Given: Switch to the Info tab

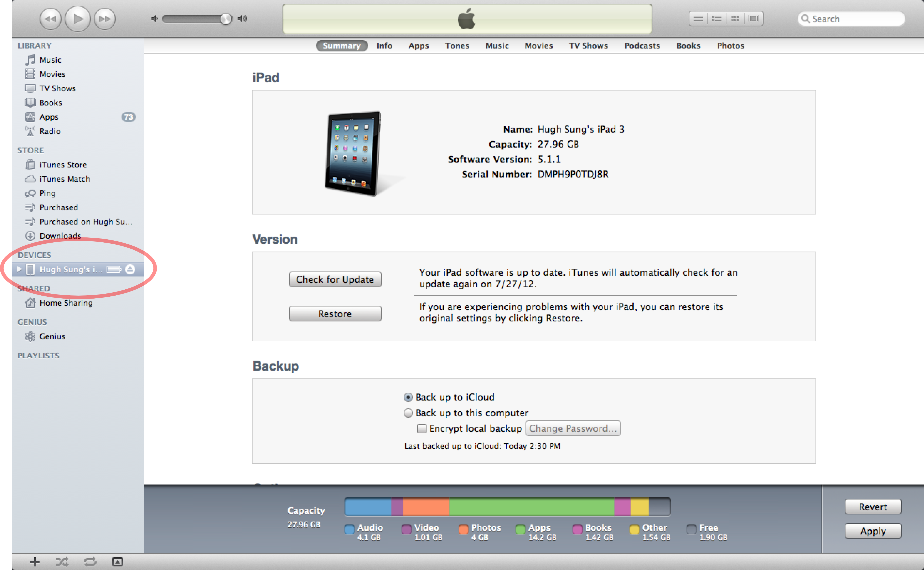Looking at the screenshot, I should [384, 46].
